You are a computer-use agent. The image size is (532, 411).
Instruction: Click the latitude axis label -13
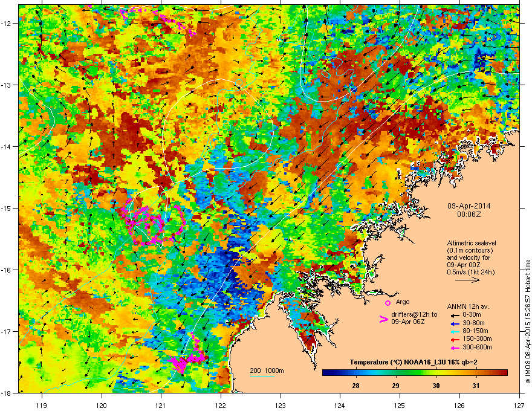point(7,85)
